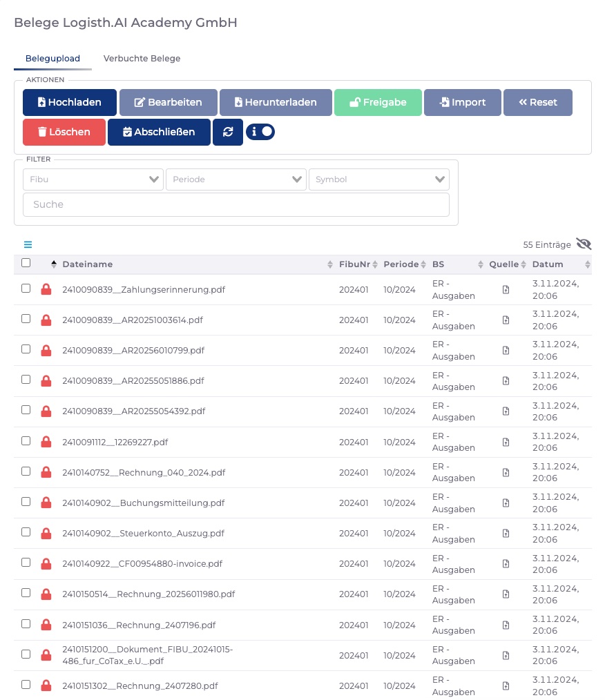
Task: Click source file icon for AR20255051886.pdf
Action: (506, 381)
